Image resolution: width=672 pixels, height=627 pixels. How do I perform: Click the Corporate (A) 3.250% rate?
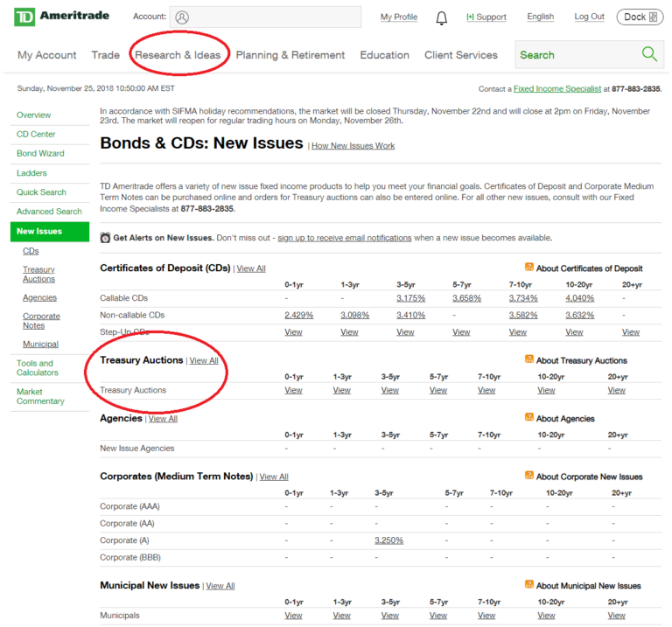click(x=388, y=540)
